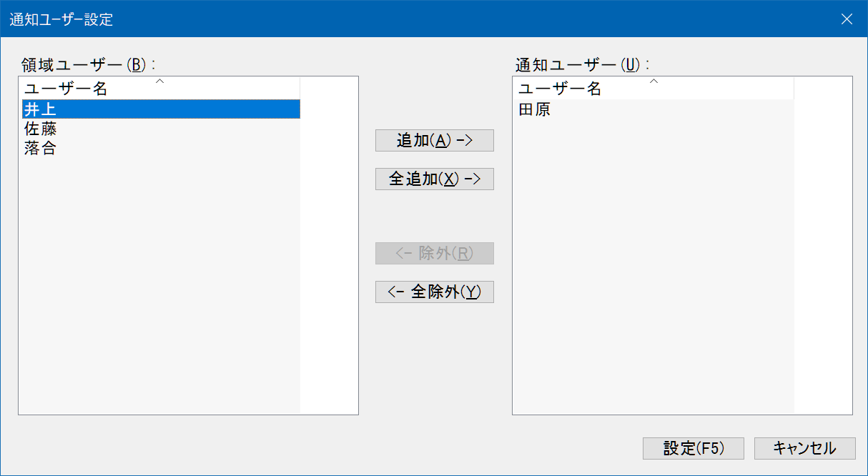Click the greyed-out <- 除外(R) button
This screenshot has width=868, height=476.
(x=435, y=254)
